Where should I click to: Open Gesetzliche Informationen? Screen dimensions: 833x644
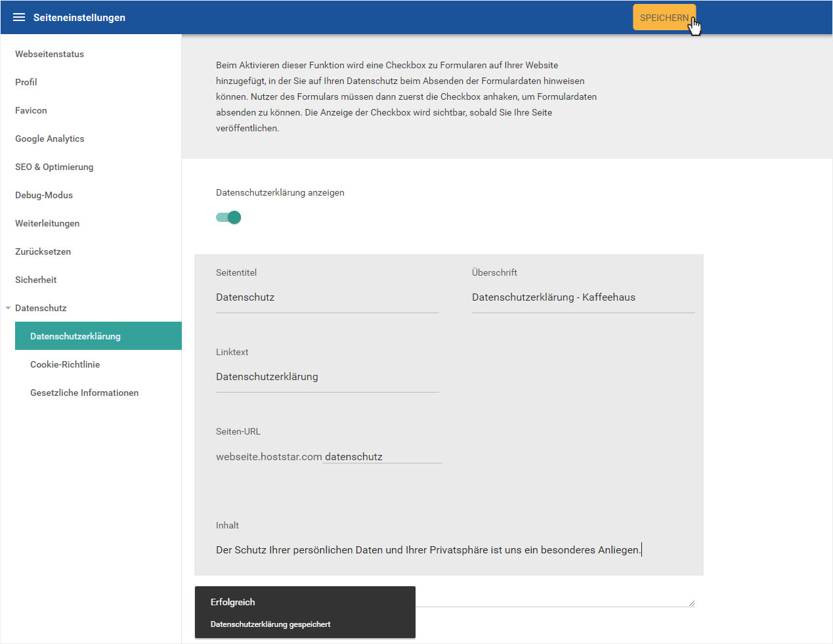pyautogui.click(x=85, y=393)
